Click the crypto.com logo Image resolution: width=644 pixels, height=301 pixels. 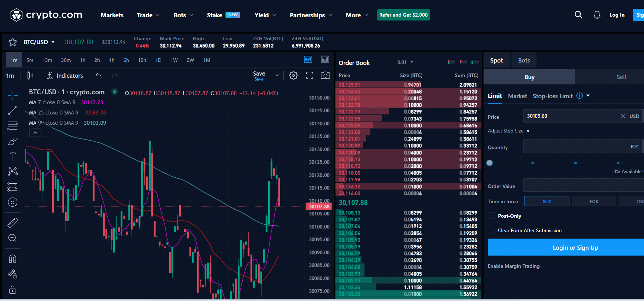point(46,15)
